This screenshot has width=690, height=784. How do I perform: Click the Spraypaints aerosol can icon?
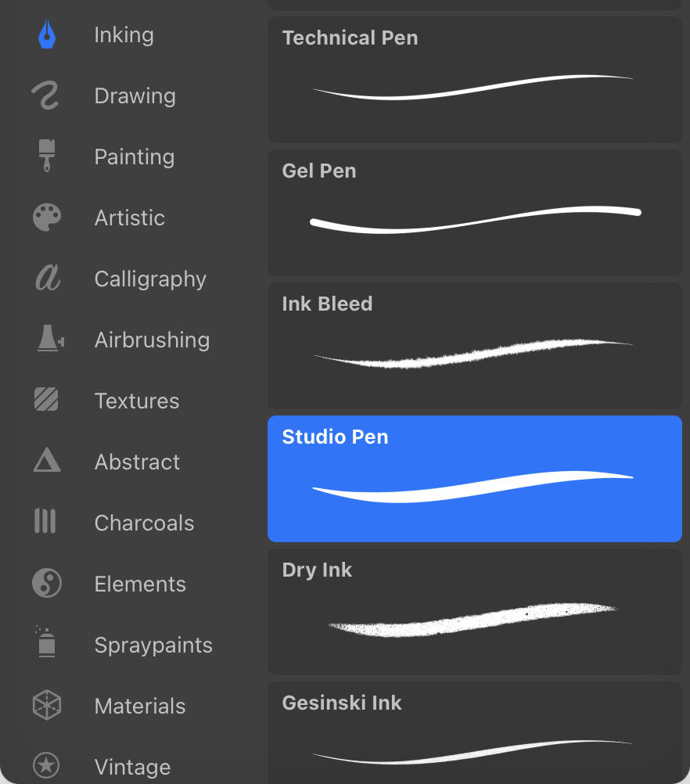45,644
